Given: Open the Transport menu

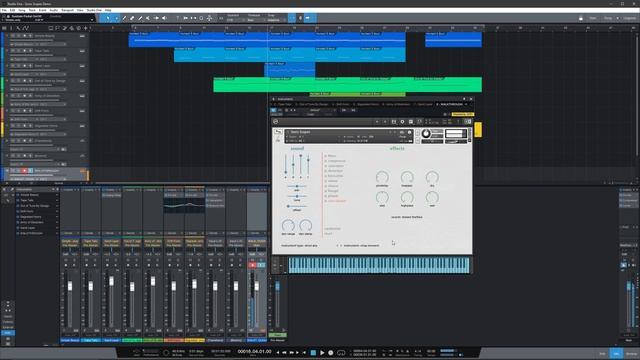Looking at the screenshot, I should click(x=67, y=10).
